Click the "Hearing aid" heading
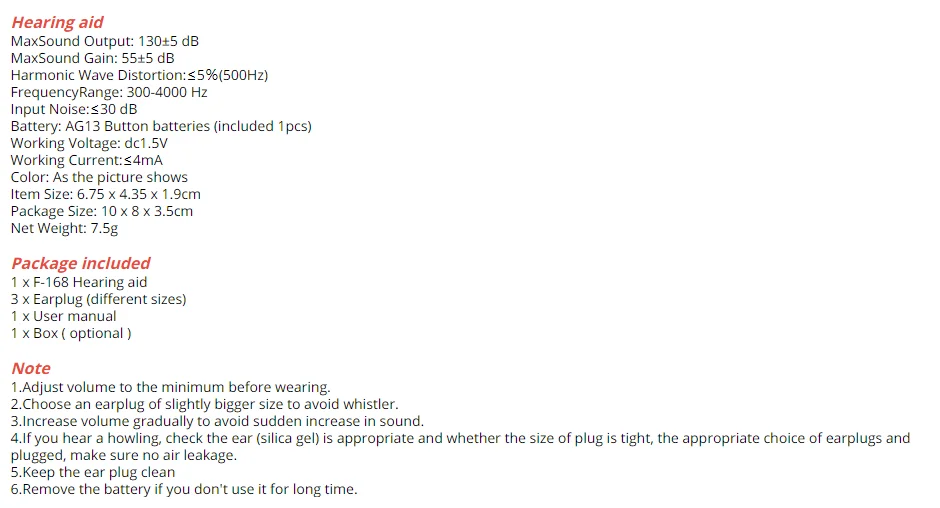The image size is (940, 508). (57, 22)
